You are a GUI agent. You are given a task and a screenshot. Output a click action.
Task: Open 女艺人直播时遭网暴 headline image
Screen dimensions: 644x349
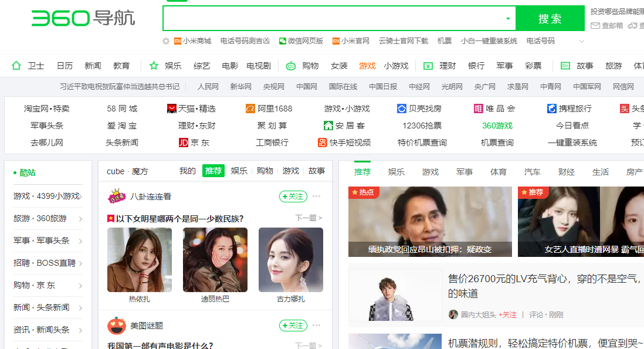click(581, 222)
